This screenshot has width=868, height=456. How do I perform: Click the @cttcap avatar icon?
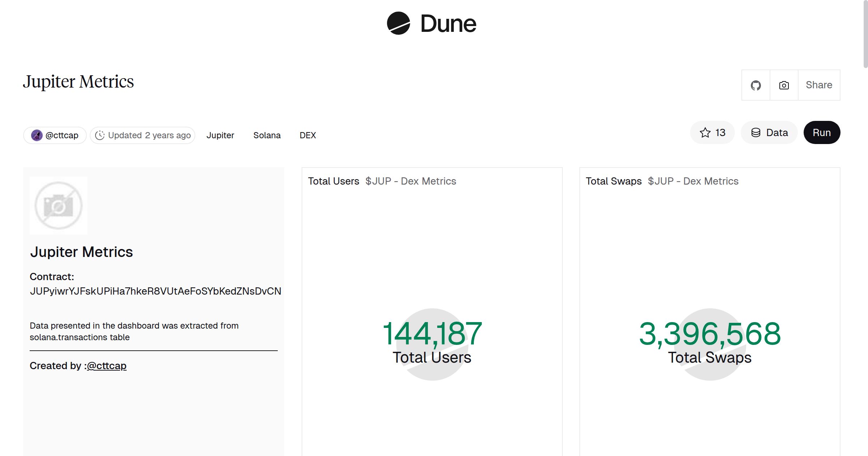pos(38,135)
